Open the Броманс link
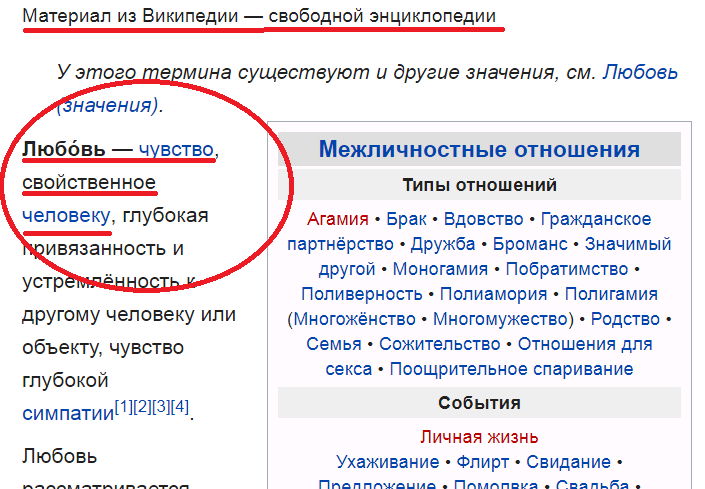The height and width of the screenshot is (489, 705). click(530, 244)
